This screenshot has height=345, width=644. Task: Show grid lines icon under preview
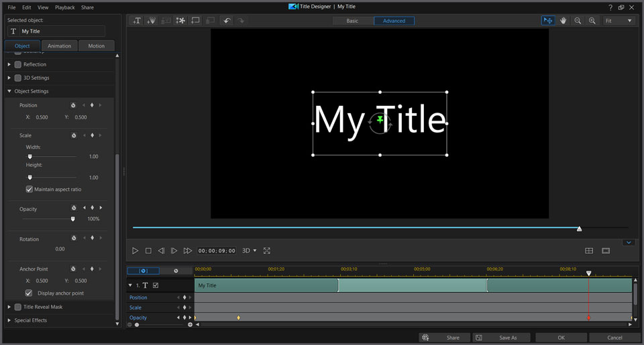coord(589,251)
